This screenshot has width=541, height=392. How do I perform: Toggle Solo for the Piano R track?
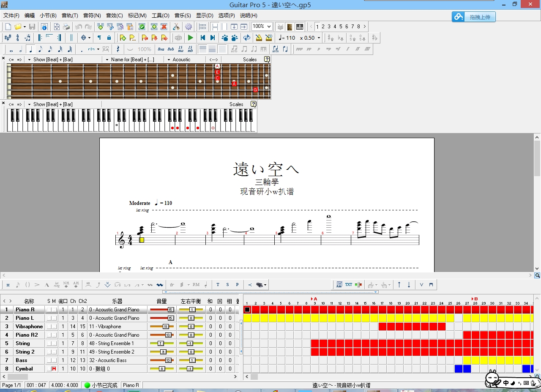49,310
